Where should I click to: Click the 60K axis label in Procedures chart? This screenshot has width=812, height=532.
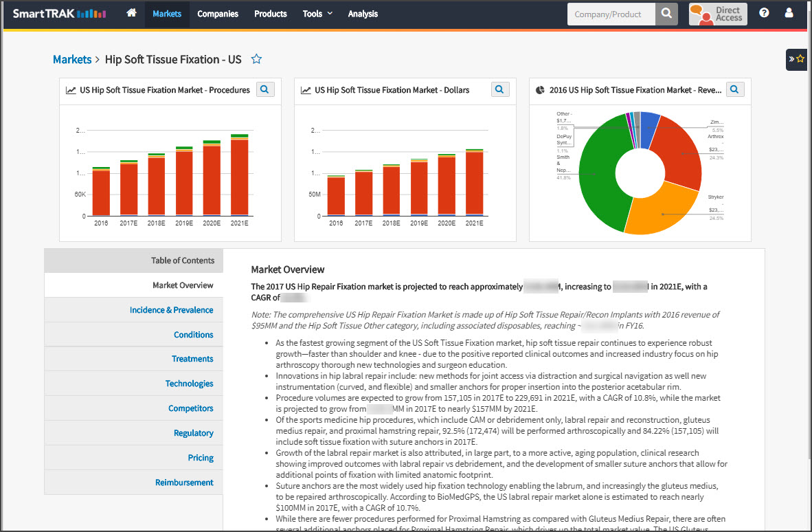pos(80,195)
